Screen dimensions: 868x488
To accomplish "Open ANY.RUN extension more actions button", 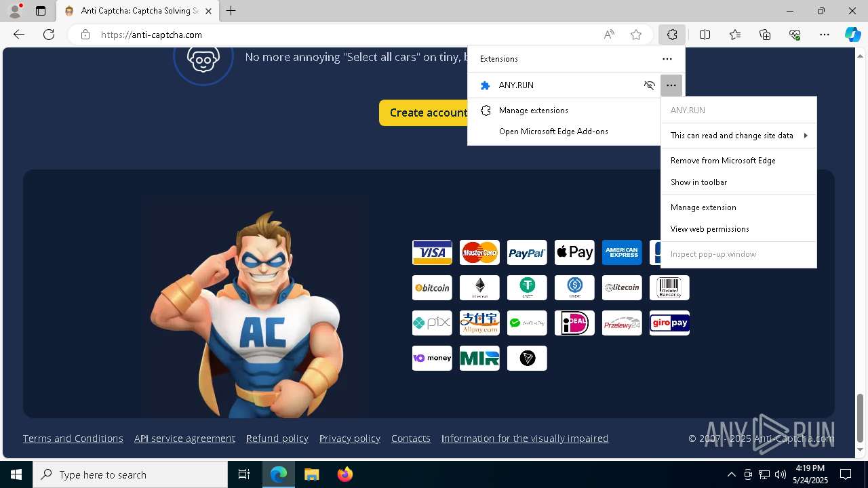I will click(x=671, y=85).
